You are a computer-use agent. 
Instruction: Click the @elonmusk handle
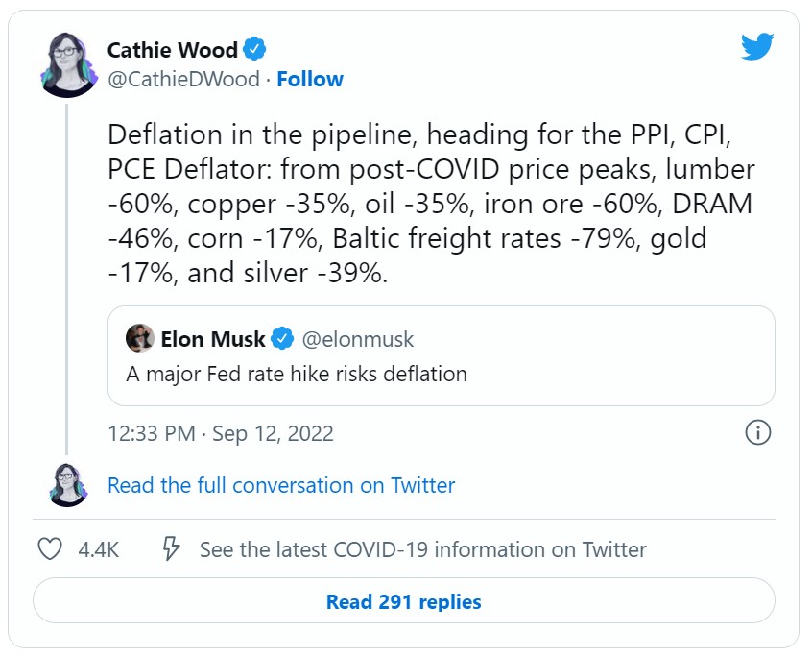[x=358, y=339]
